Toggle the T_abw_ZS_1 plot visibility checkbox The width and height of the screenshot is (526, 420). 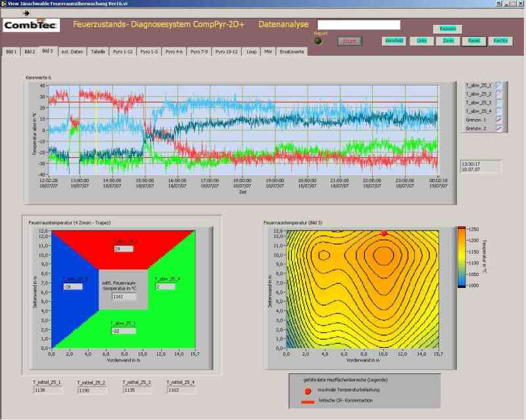pos(498,85)
